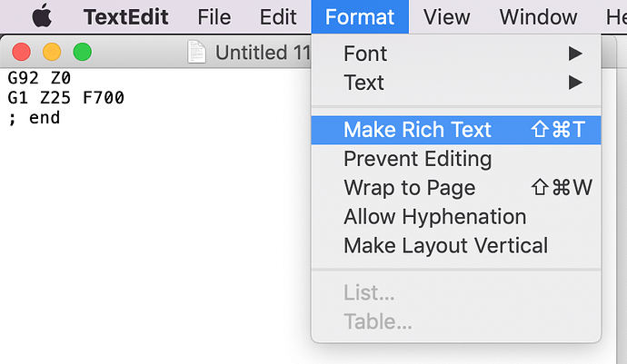
Task: Toggle Prevent Editing
Action: click(456, 159)
